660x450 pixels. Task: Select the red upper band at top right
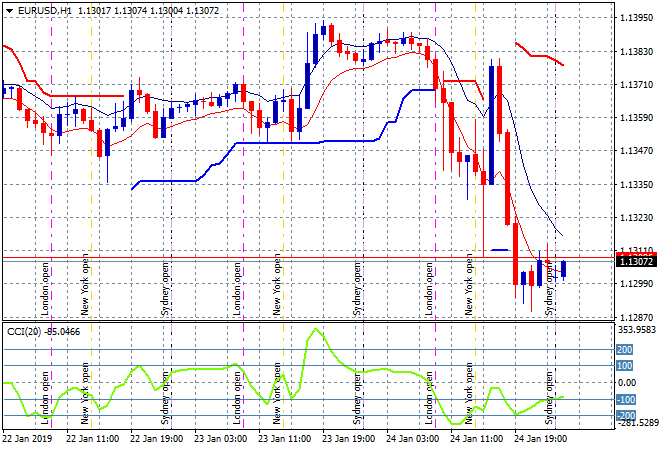click(540, 56)
